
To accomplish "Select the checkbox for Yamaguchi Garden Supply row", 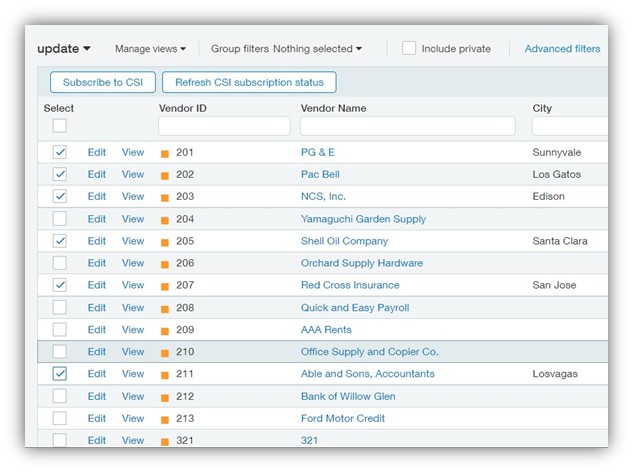I will click(x=60, y=219).
